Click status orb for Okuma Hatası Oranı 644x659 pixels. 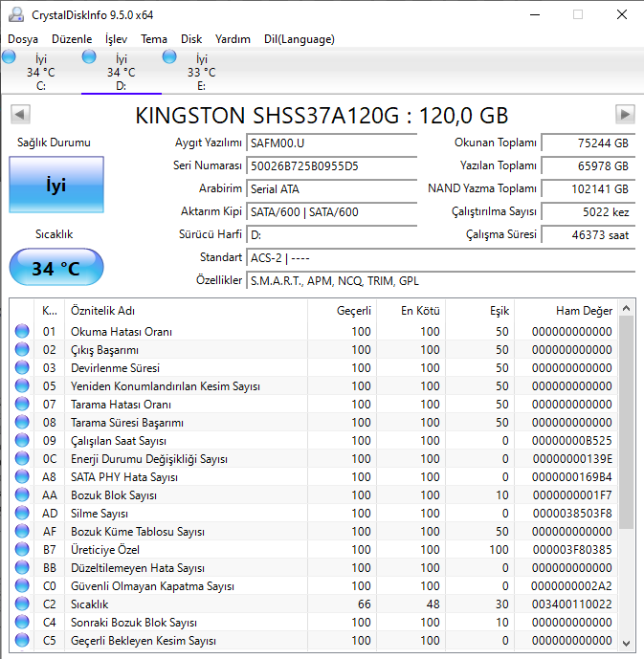tap(22, 332)
